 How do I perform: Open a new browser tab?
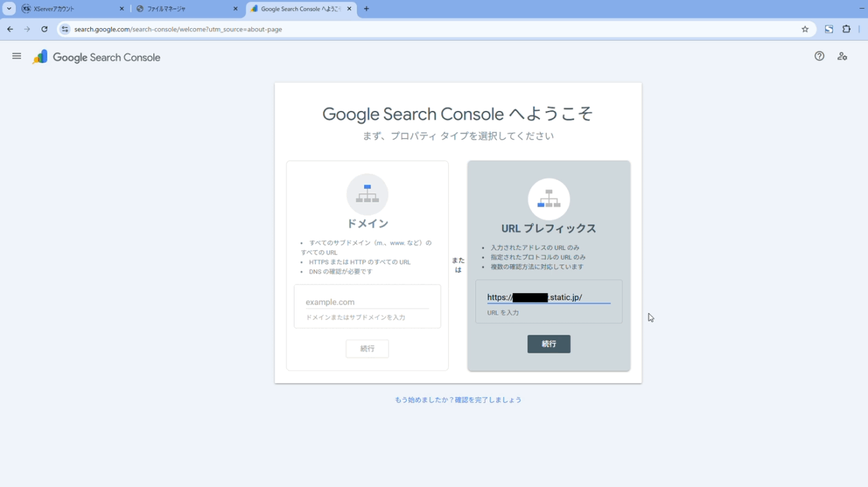366,9
